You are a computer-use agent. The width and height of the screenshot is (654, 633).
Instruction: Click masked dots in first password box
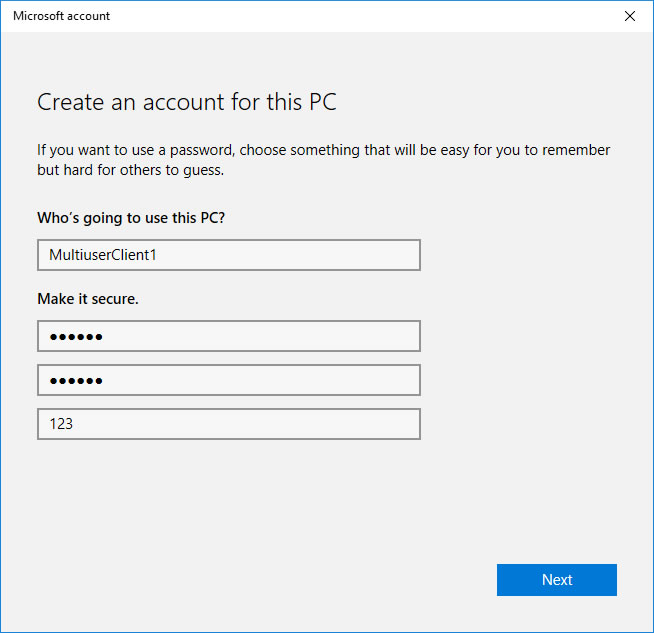(76, 337)
